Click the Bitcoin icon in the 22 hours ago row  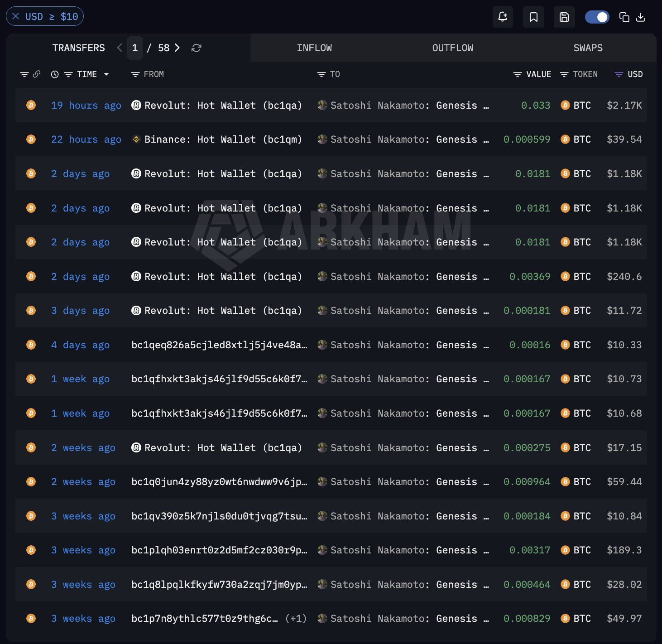(31, 139)
